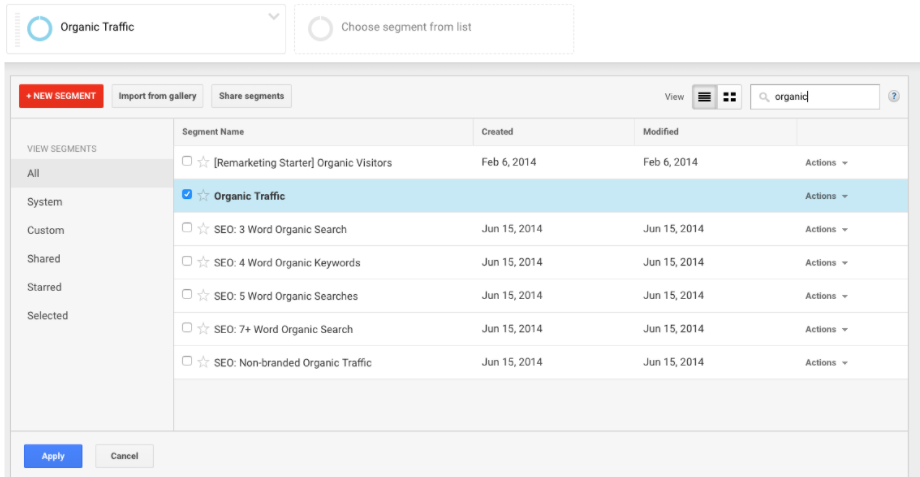Image resolution: width=920 pixels, height=477 pixels.
Task: Star the Remarketing Starter Organic Visitors segment
Action: click(203, 162)
